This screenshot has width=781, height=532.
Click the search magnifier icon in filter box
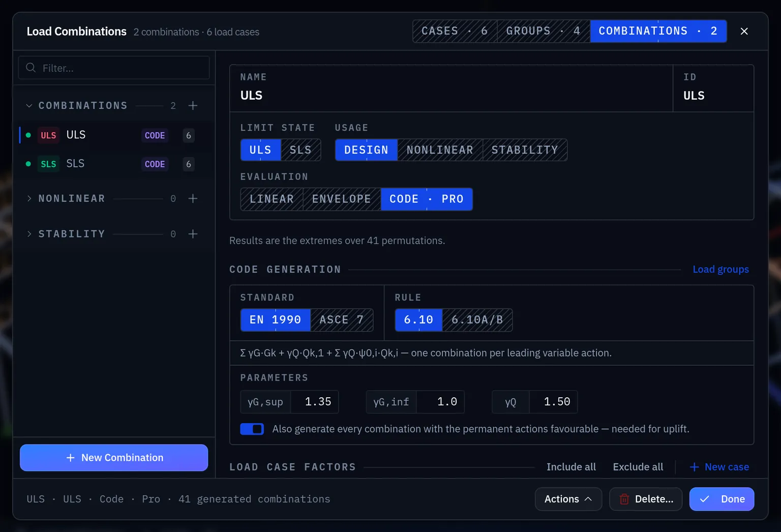[x=31, y=68]
